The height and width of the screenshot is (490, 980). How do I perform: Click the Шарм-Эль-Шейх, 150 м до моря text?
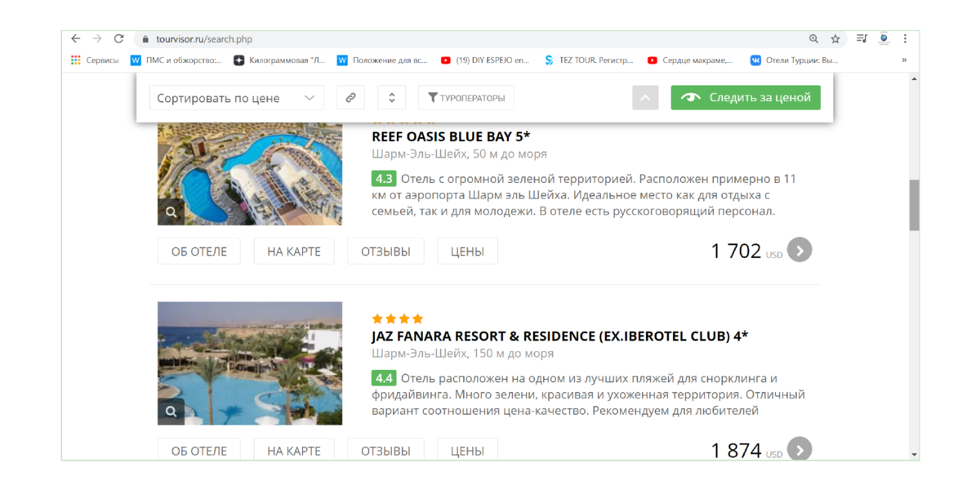[x=462, y=354]
